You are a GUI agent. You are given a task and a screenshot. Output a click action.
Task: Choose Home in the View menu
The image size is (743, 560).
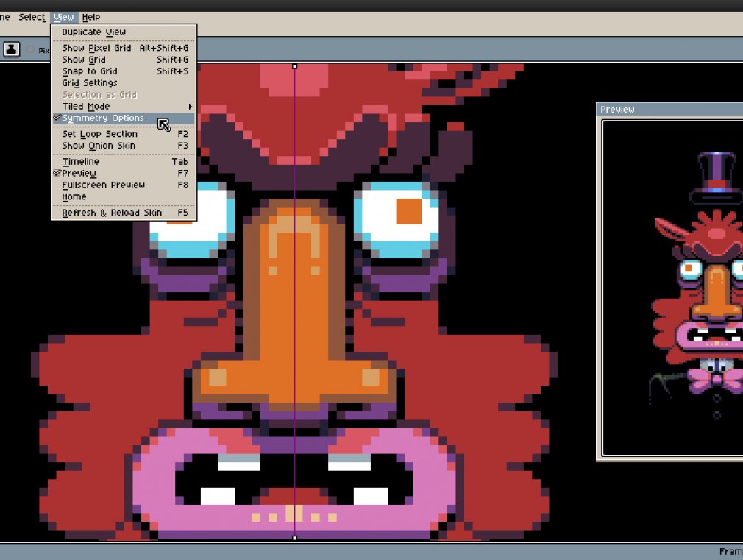(x=124, y=196)
